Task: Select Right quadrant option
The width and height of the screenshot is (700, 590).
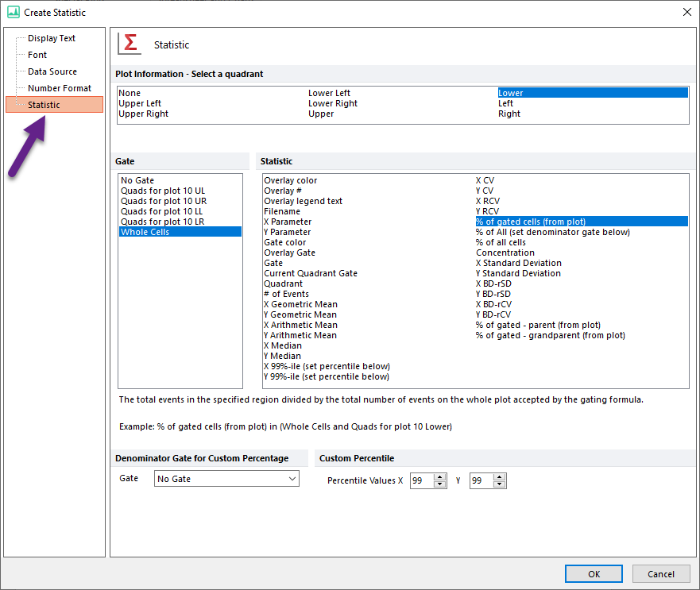Action: point(509,114)
